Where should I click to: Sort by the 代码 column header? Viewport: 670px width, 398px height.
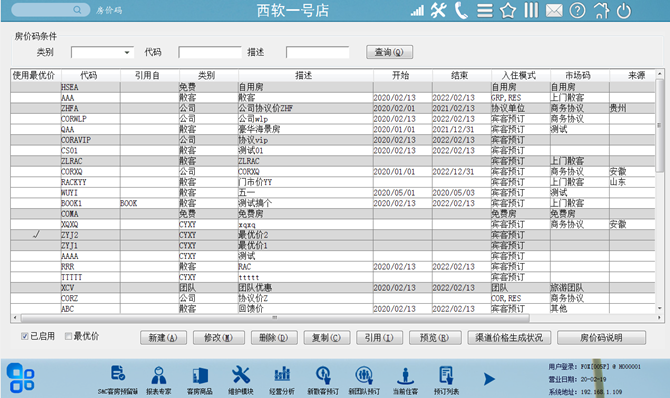click(x=91, y=76)
